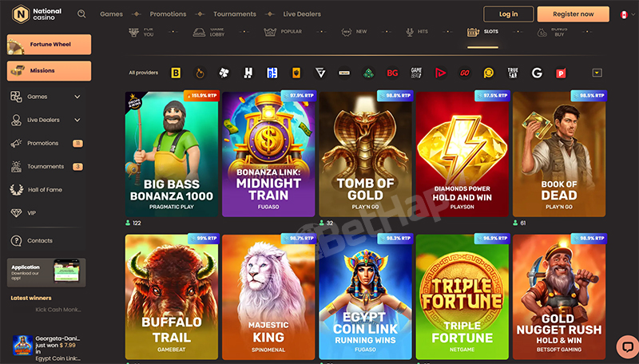Open Triple Fortune game

click(x=462, y=297)
